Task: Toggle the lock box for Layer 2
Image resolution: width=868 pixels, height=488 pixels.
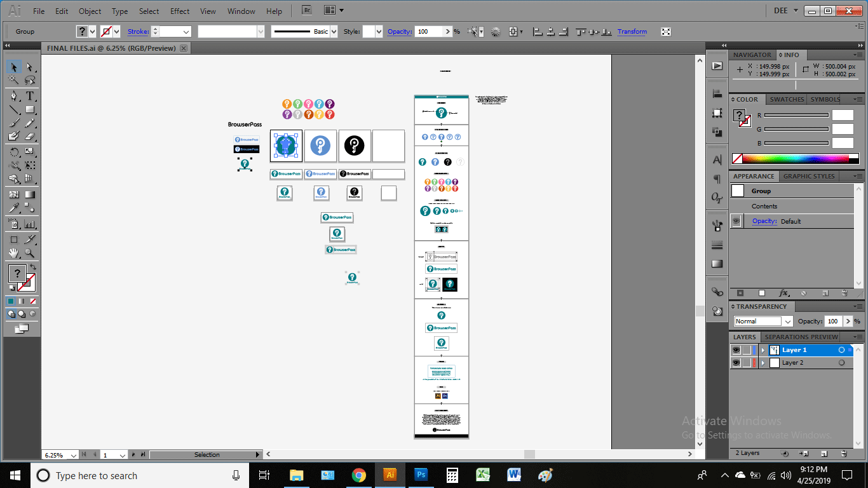Action: (x=747, y=363)
